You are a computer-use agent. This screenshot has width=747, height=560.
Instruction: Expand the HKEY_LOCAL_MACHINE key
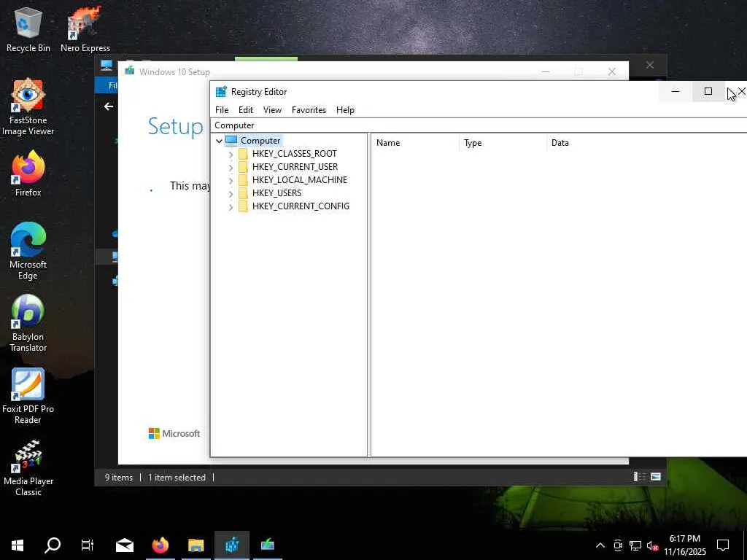tap(231, 181)
